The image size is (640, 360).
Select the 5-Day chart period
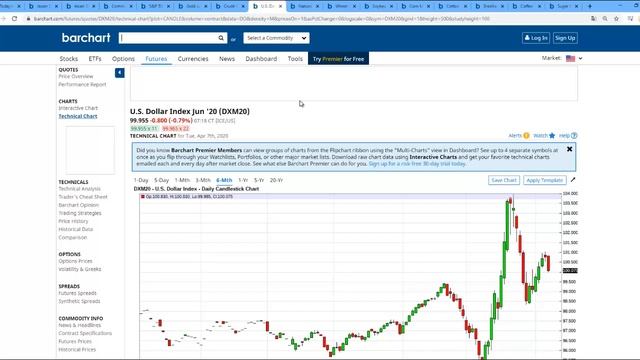[x=162, y=180]
